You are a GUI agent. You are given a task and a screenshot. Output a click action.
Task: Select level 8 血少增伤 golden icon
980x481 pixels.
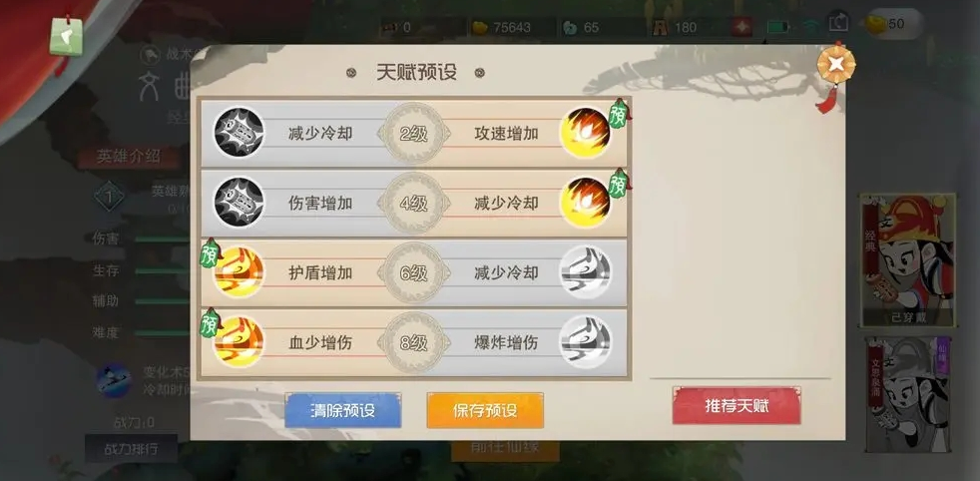pos(239,342)
